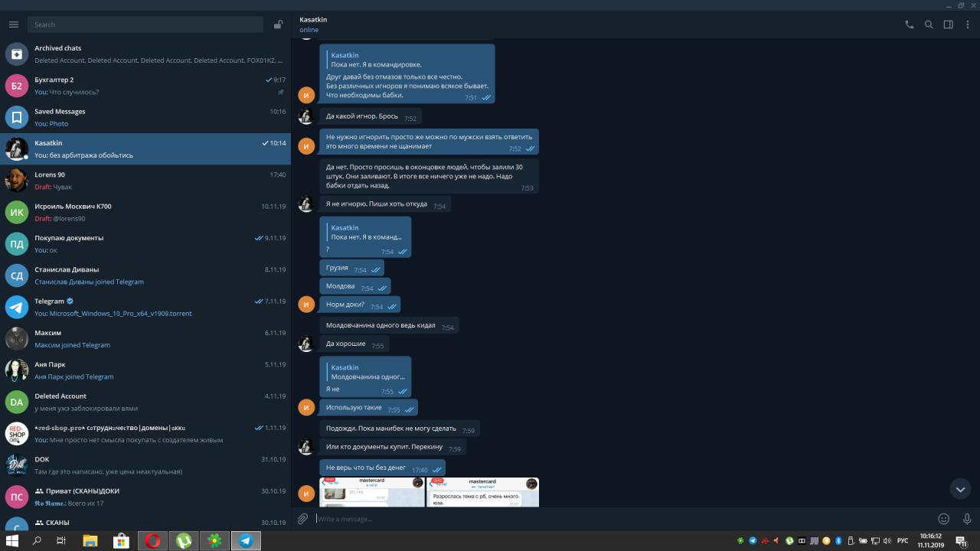The width and height of the screenshot is (980, 551).
Task: Open the three-dot chat options menu
Action: [968, 24]
